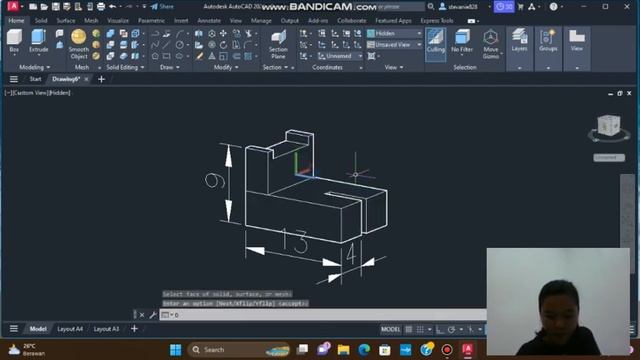
Task: Click the ViewCube navigation cube
Action: coord(609,125)
